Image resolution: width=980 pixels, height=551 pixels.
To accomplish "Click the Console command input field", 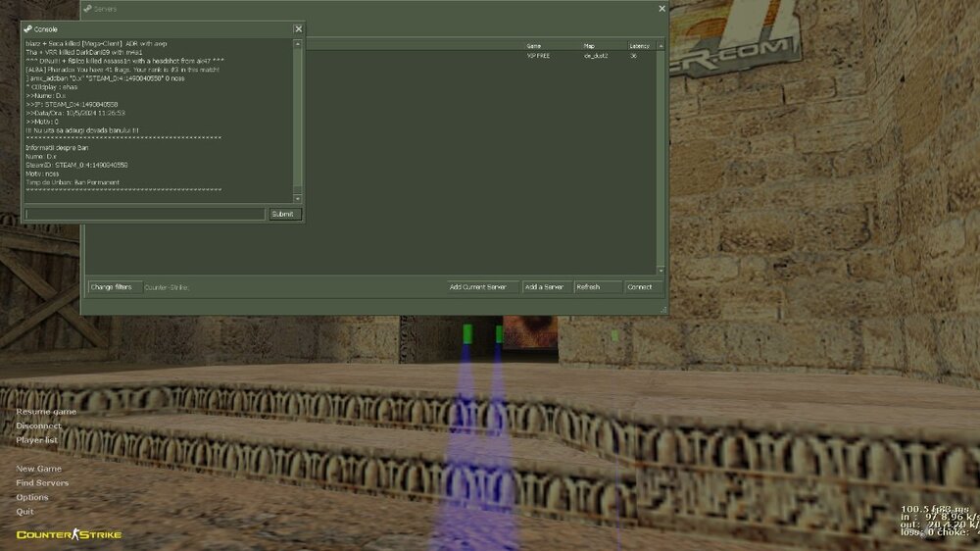I will [145, 214].
